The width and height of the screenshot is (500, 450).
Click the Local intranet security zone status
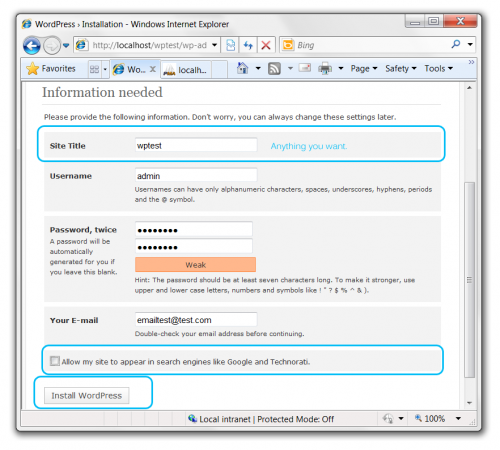coord(261,419)
